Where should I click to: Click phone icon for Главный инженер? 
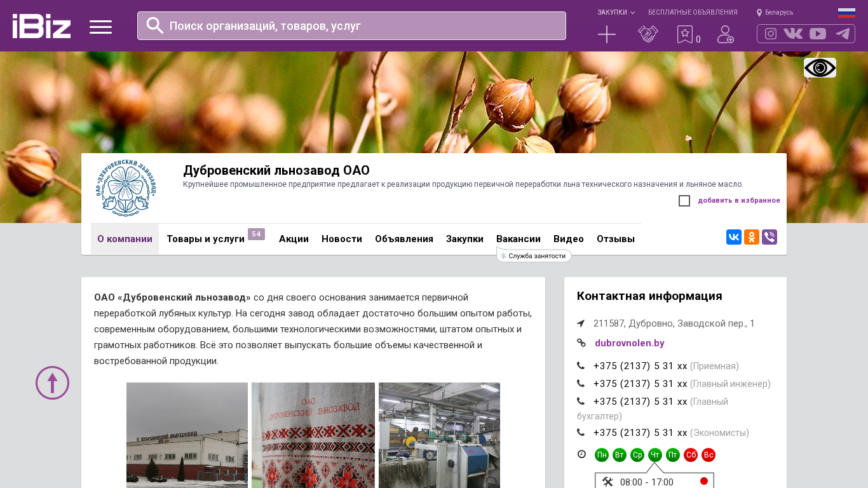point(581,383)
